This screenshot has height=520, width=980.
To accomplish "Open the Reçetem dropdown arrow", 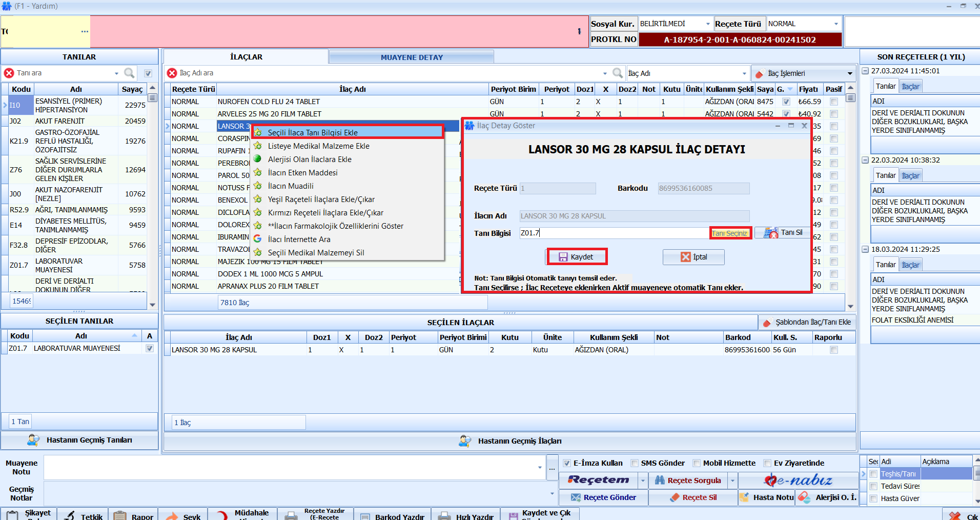I will (643, 481).
